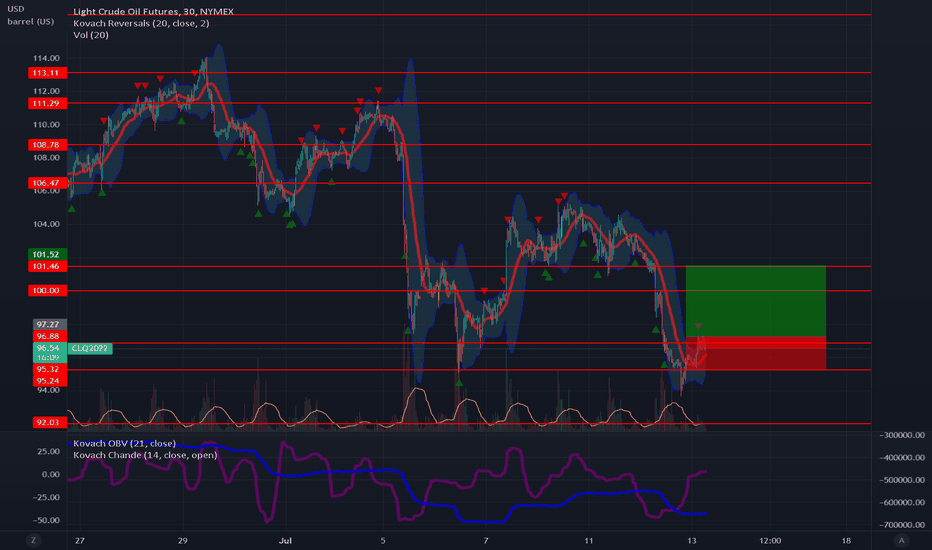The height and width of the screenshot is (550, 932).
Task: Click the 13 date label on time axis
Action: [x=691, y=540]
